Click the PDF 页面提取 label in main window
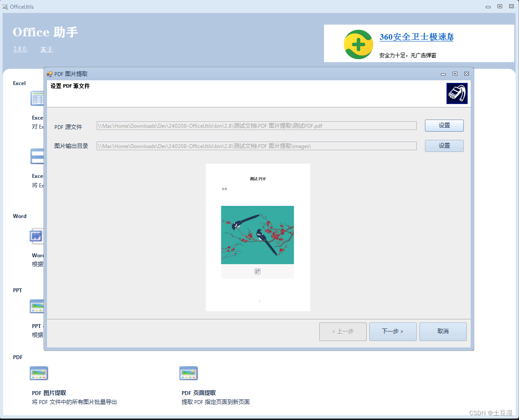 tap(199, 393)
